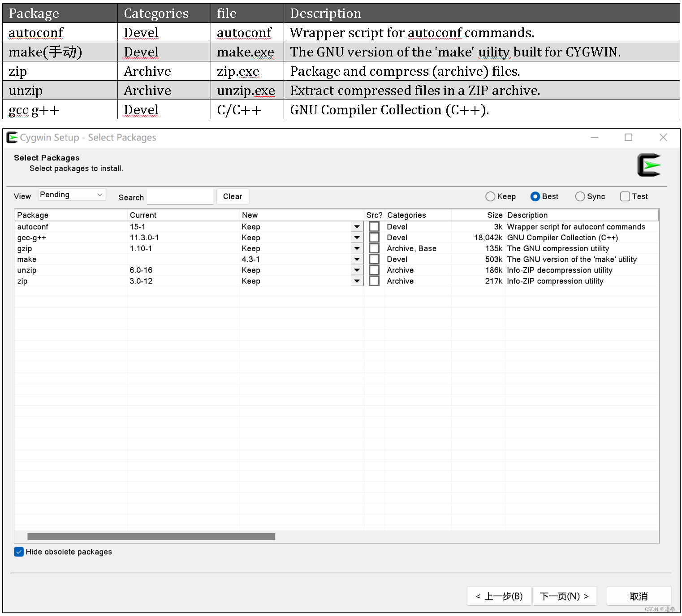
Task: Select the gzip package row
Action: point(337,248)
